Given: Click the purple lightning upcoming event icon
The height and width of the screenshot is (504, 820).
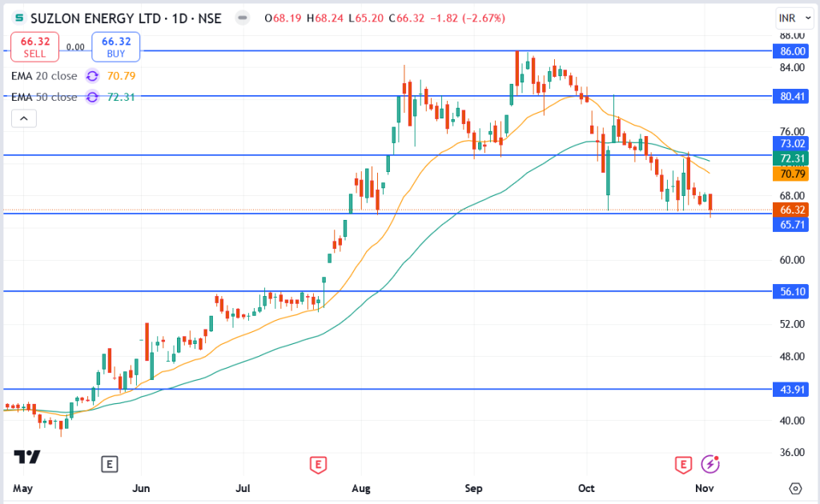Looking at the screenshot, I should (x=710, y=464).
